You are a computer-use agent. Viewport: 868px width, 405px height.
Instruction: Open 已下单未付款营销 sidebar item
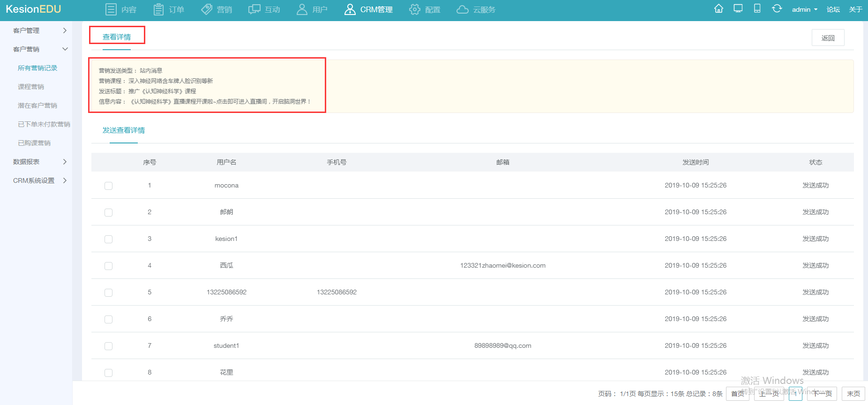point(44,124)
